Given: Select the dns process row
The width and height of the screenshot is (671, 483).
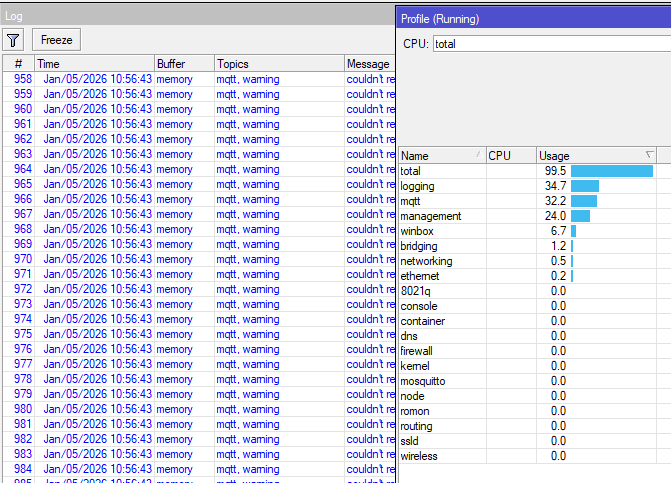Looking at the screenshot, I should coord(535,336).
